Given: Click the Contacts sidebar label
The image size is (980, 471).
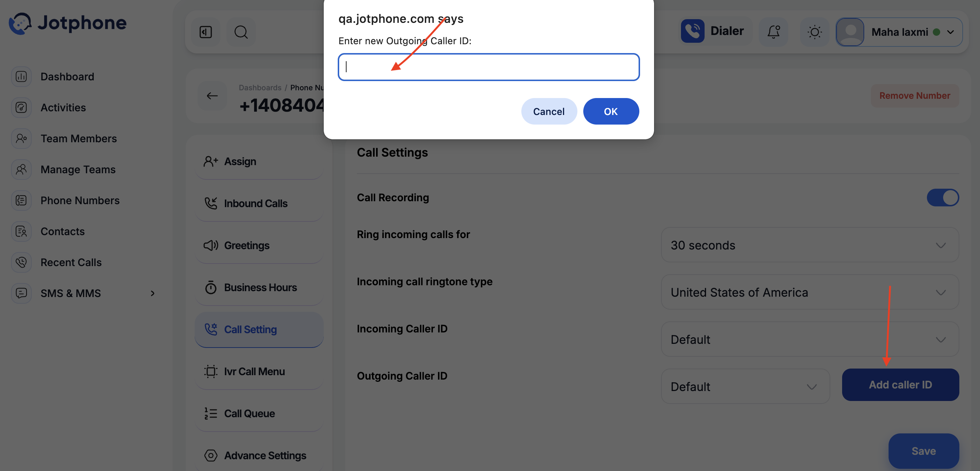Looking at the screenshot, I should (x=62, y=231).
